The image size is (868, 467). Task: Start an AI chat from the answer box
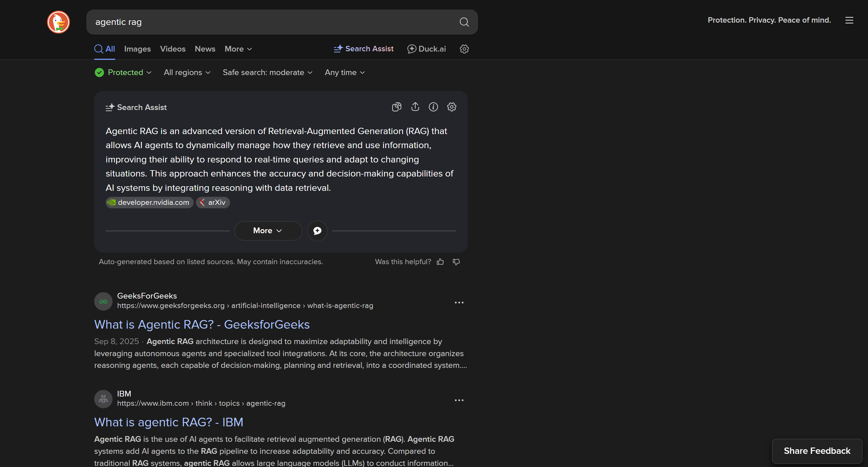coord(317,230)
